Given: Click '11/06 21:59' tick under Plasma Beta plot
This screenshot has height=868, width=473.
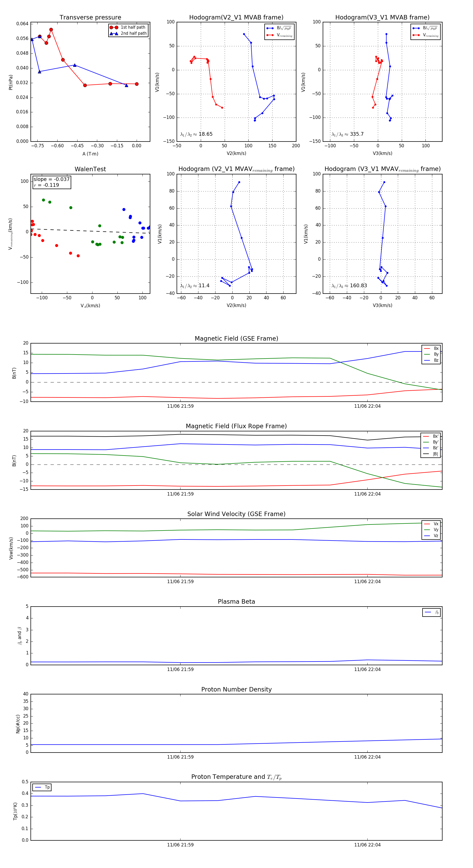Looking at the screenshot, I should [x=180, y=669].
